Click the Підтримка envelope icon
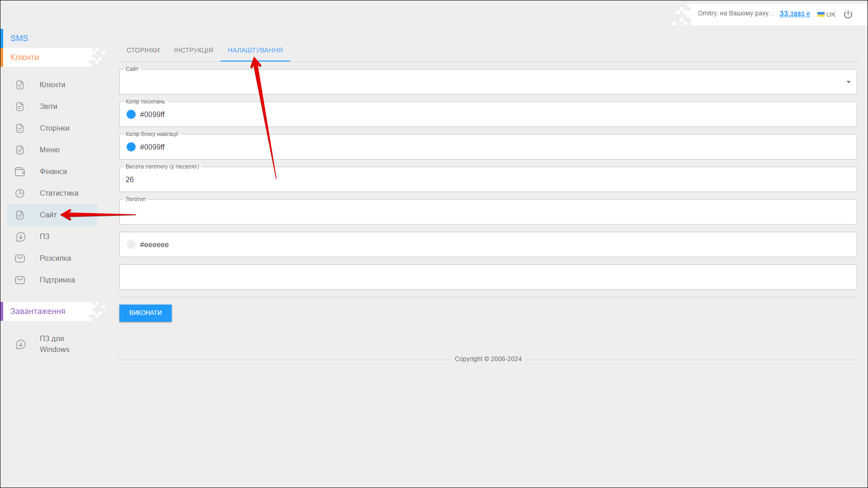Screen dimensions: 868x488 click(20, 280)
